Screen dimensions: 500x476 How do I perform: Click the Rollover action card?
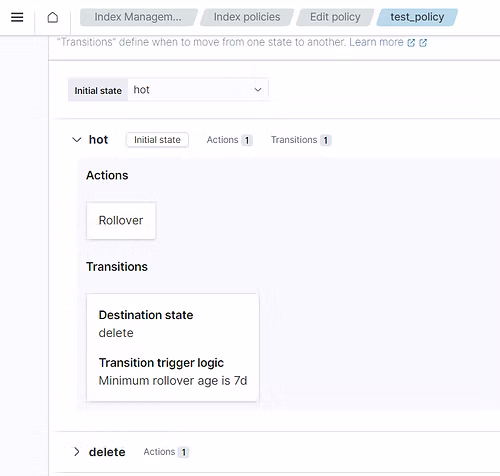(x=121, y=220)
